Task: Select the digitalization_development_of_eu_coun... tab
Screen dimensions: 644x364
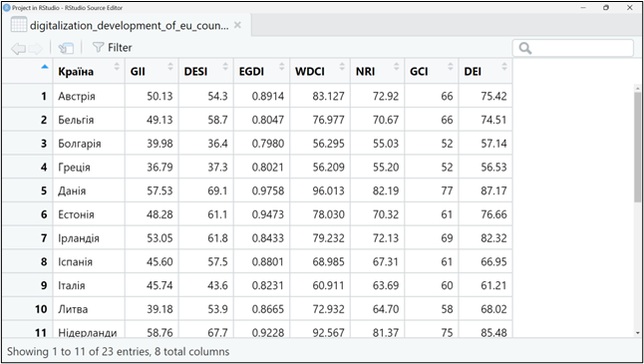Action: [130, 26]
